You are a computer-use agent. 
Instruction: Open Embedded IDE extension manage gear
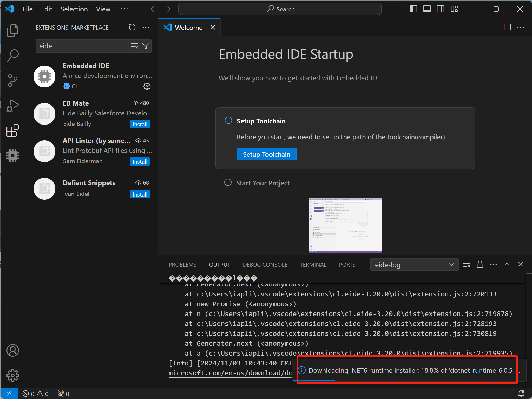point(147,86)
